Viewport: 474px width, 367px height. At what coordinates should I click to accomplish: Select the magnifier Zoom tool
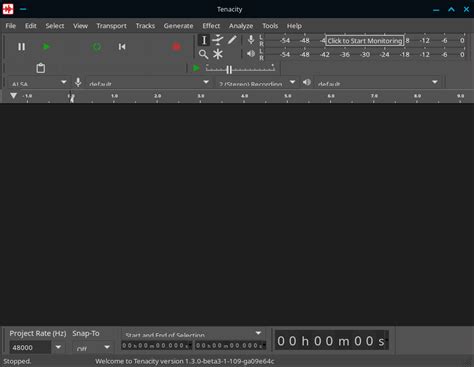(204, 54)
